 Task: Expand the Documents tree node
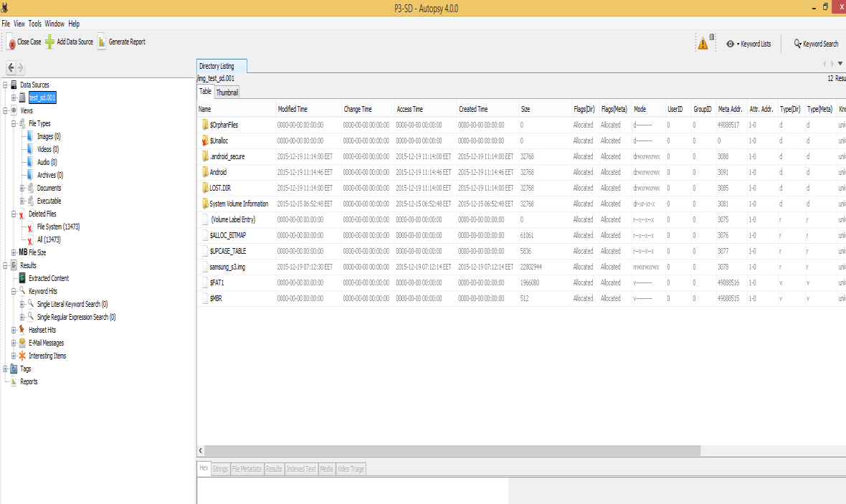[22, 188]
